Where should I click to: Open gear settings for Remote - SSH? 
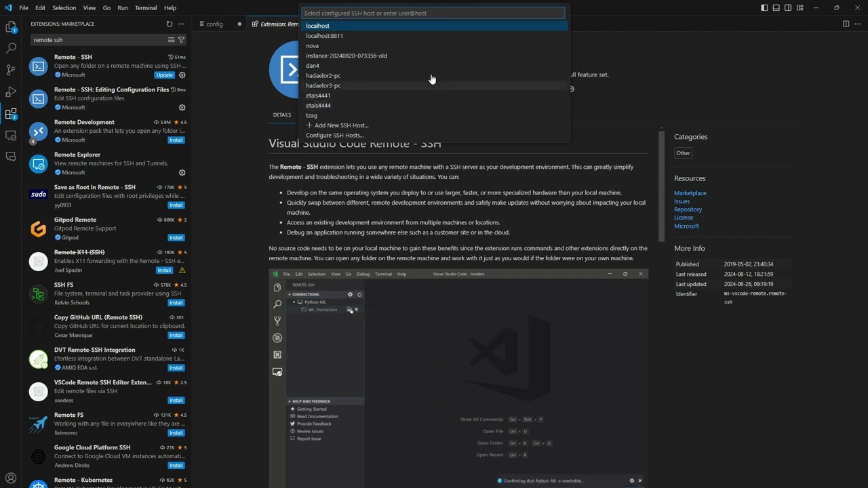(182, 75)
